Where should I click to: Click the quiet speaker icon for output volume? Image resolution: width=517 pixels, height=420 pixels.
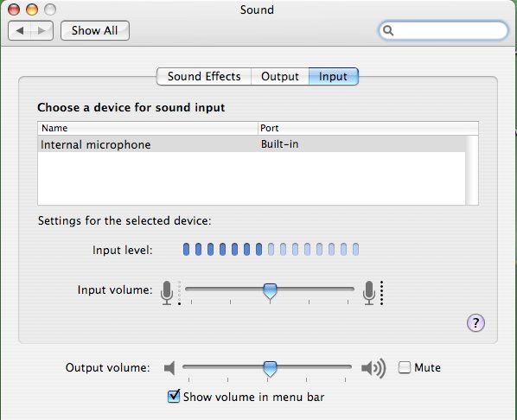pos(169,367)
